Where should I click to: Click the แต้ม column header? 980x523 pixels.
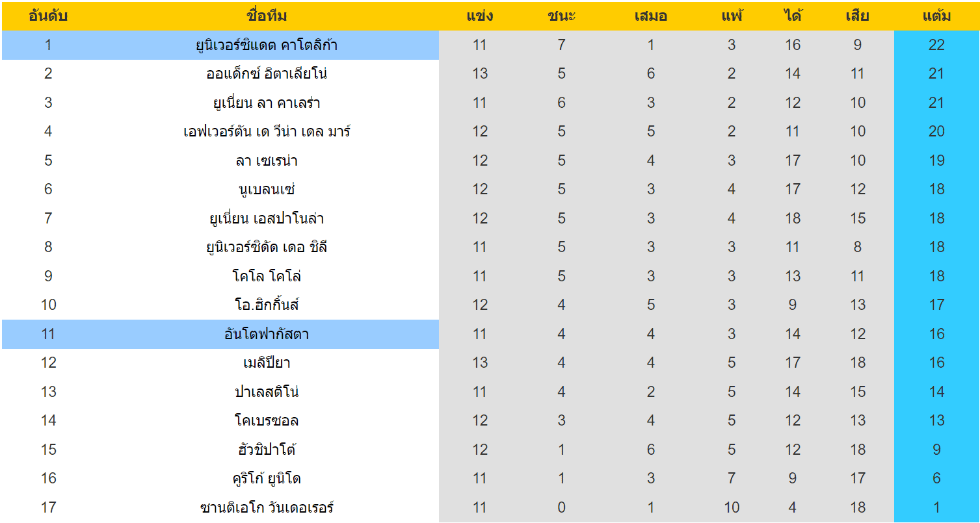point(936,16)
